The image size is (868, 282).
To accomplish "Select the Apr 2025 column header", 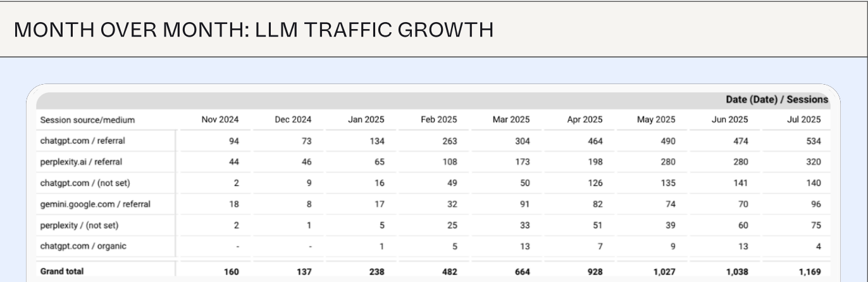I will tap(584, 120).
